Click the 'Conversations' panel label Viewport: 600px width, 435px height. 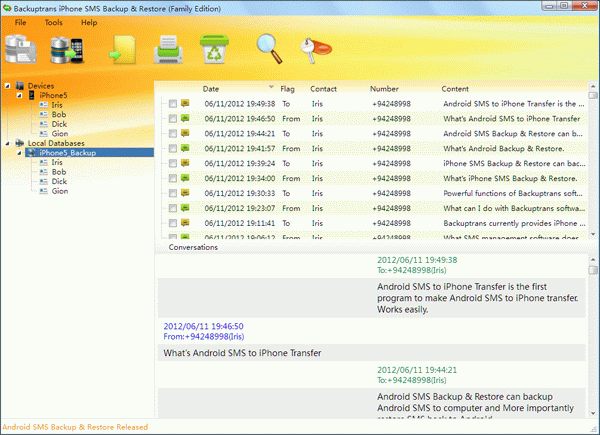pos(193,247)
